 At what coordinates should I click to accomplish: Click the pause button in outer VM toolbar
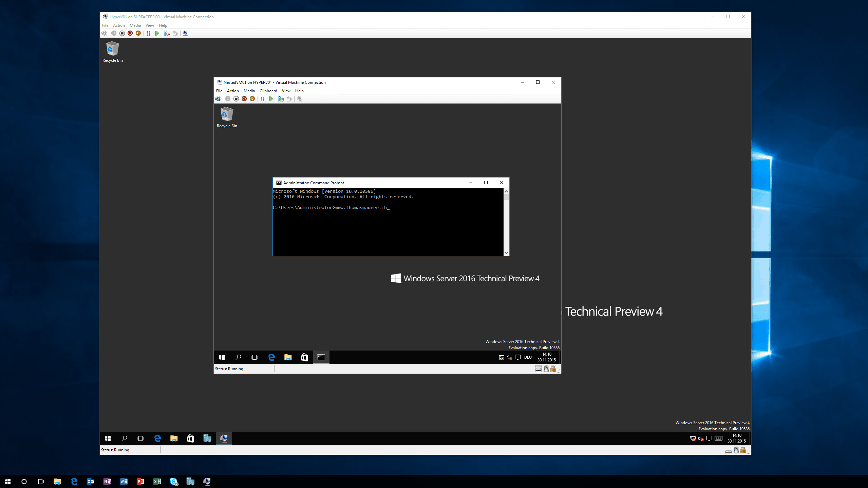point(148,33)
